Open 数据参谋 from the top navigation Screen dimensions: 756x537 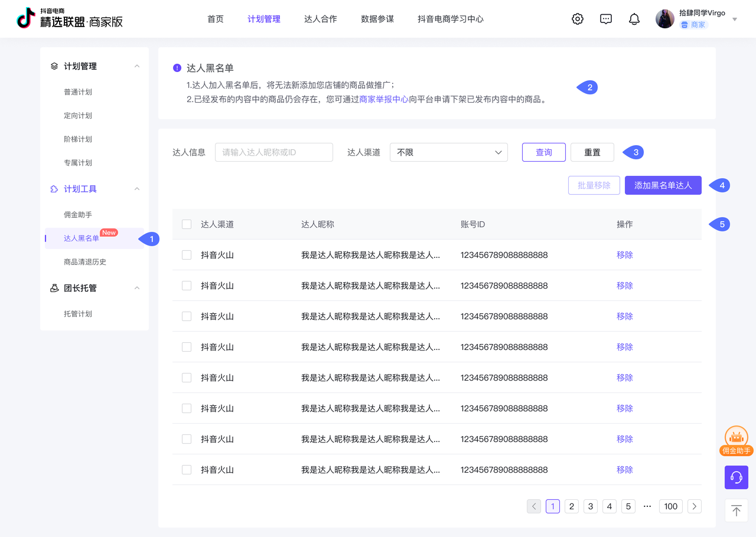coord(377,18)
